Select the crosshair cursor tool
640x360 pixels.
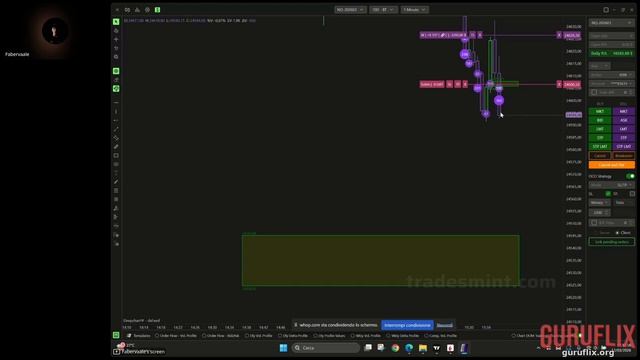pos(116,40)
